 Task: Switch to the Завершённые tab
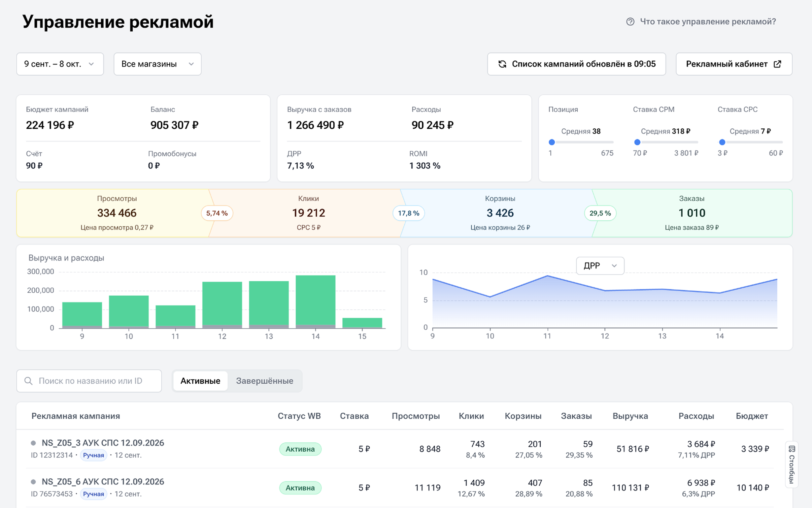(x=264, y=381)
